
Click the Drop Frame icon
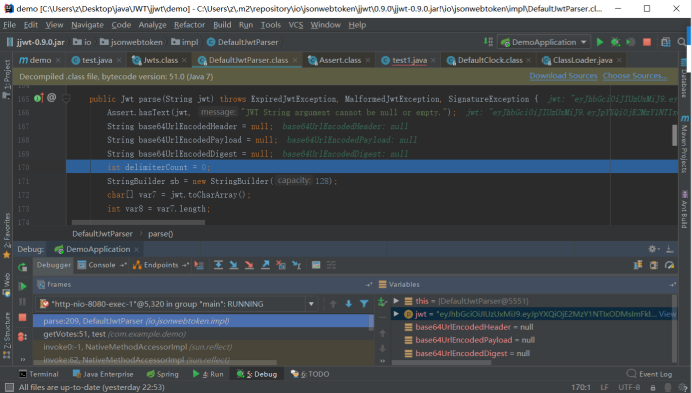(x=281, y=265)
